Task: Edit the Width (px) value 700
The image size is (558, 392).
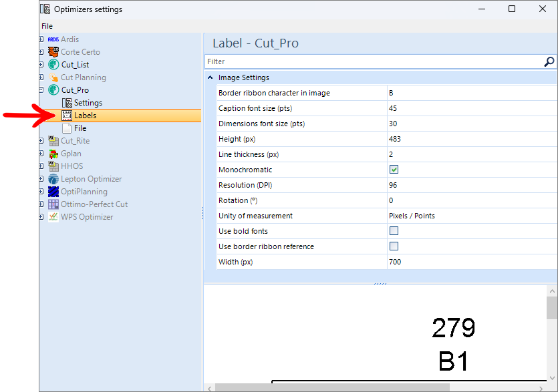Action: pyautogui.click(x=472, y=262)
